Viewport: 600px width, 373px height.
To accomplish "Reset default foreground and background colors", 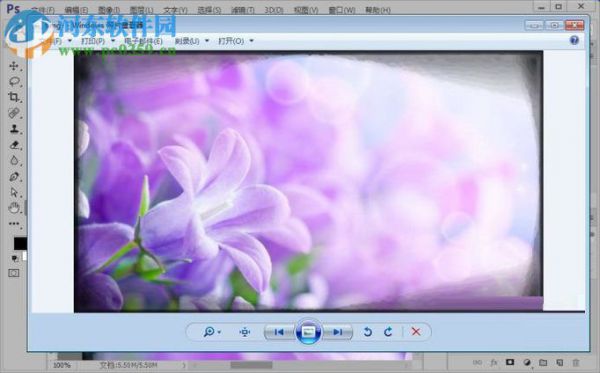I will tap(15, 259).
